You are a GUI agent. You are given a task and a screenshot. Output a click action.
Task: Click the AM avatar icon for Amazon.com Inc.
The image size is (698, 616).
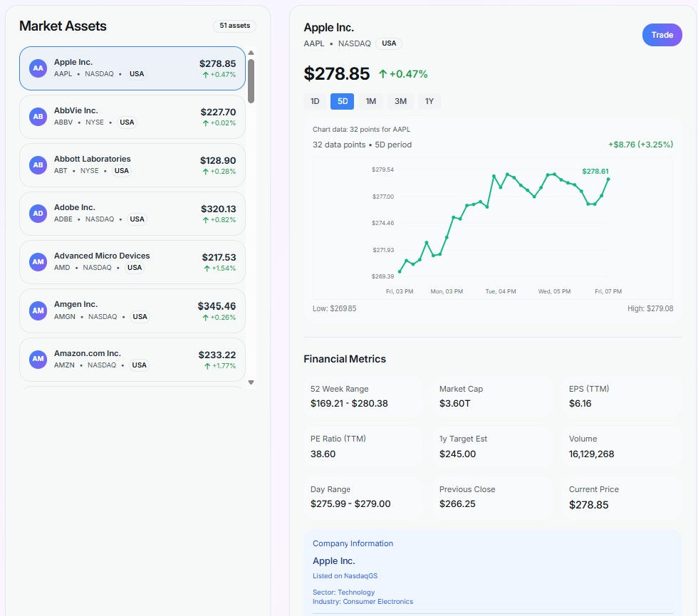tap(38, 359)
